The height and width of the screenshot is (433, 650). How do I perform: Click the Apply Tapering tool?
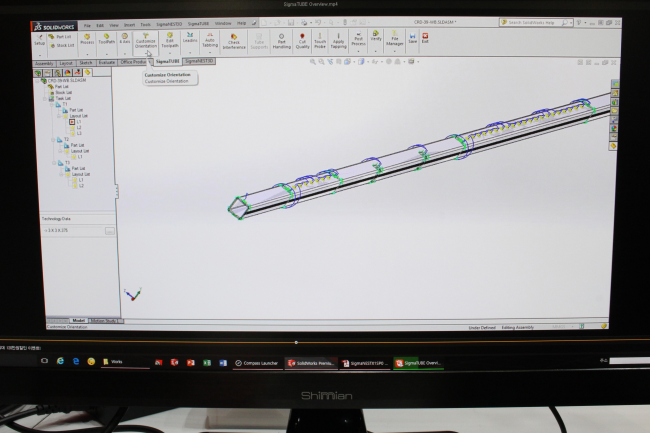338,41
